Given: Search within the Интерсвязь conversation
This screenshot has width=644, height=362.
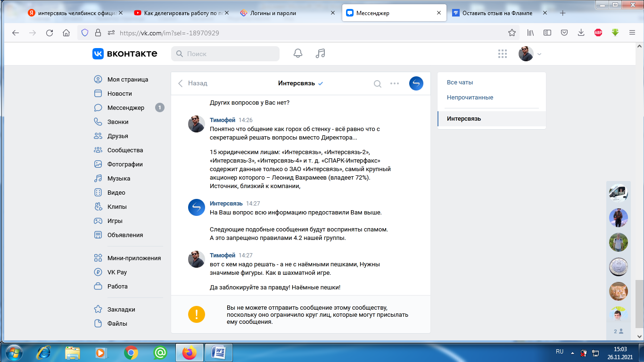Looking at the screenshot, I should point(378,83).
